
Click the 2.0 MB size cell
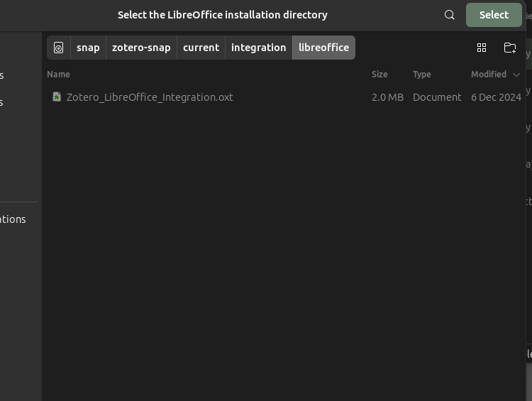point(387,97)
